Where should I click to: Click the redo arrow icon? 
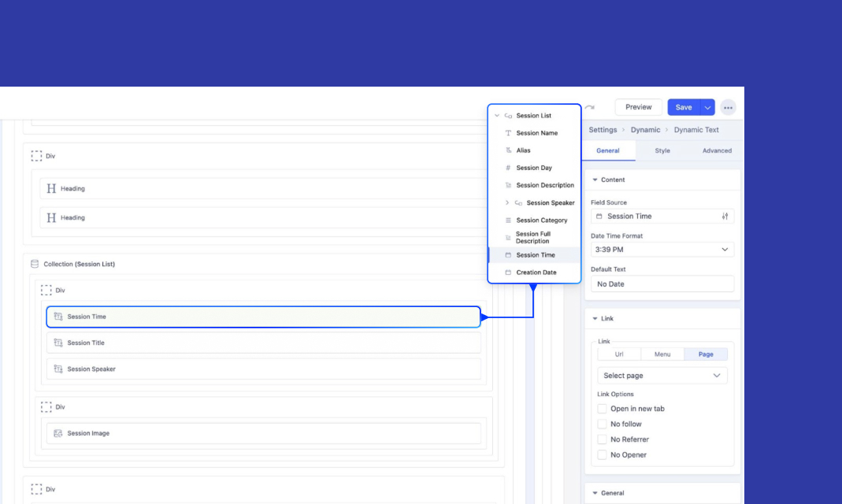coord(590,108)
